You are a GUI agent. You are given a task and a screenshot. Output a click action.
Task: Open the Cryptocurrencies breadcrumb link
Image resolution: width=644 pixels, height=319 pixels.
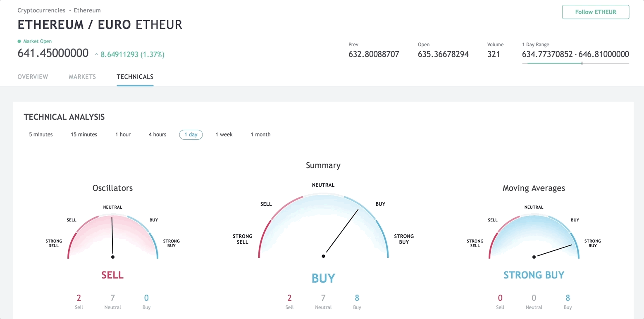(41, 10)
